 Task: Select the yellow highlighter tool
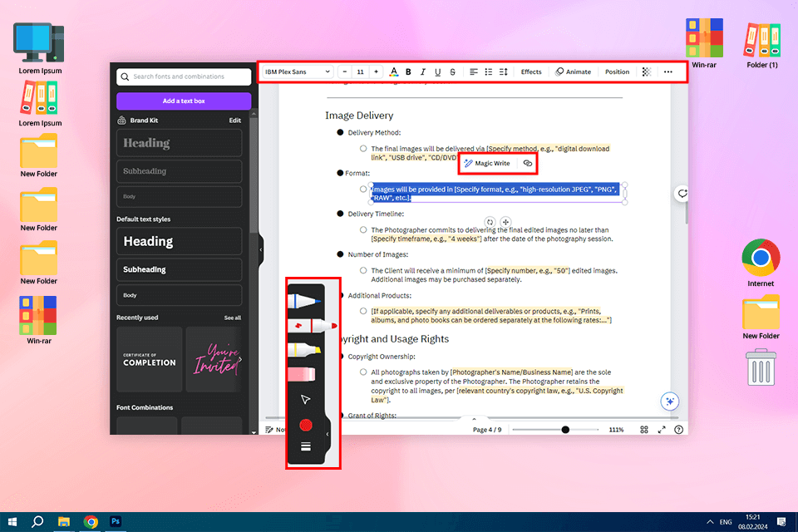(304, 350)
